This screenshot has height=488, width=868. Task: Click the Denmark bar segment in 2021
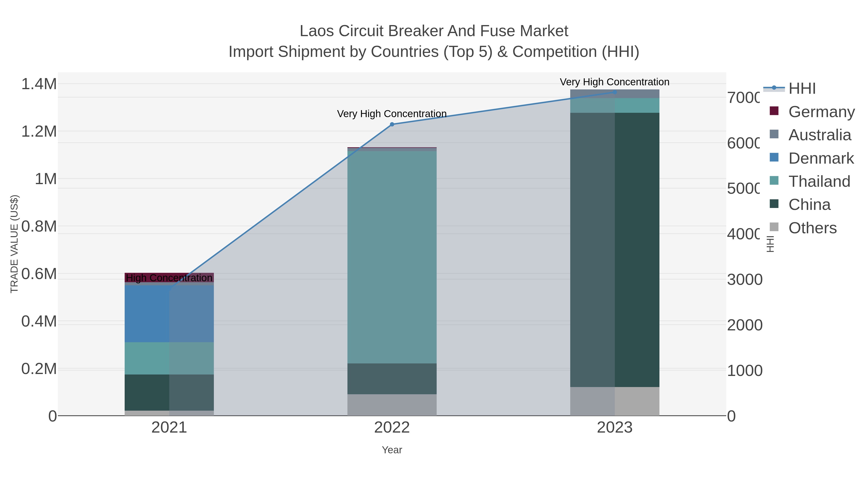(x=169, y=314)
